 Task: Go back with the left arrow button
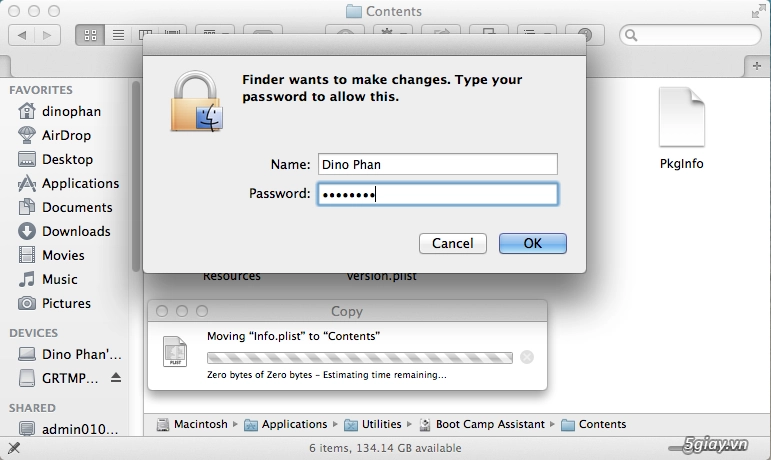pos(22,35)
